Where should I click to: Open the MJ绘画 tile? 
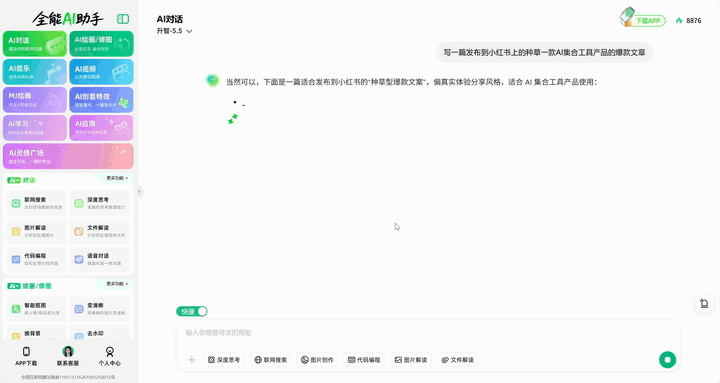coord(35,100)
